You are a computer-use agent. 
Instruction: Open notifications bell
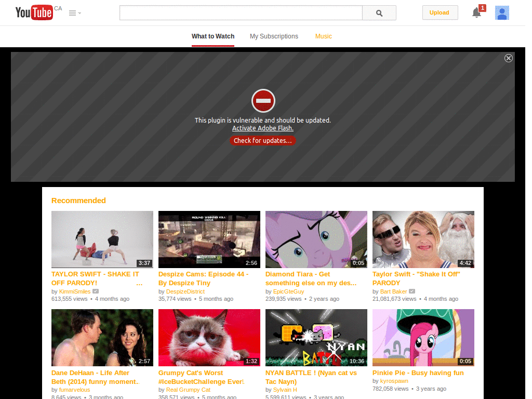pos(477,13)
